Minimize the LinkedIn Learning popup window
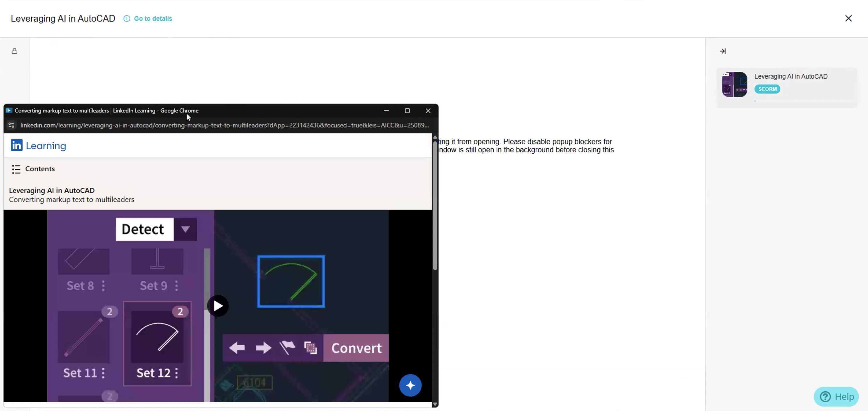 point(386,111)
